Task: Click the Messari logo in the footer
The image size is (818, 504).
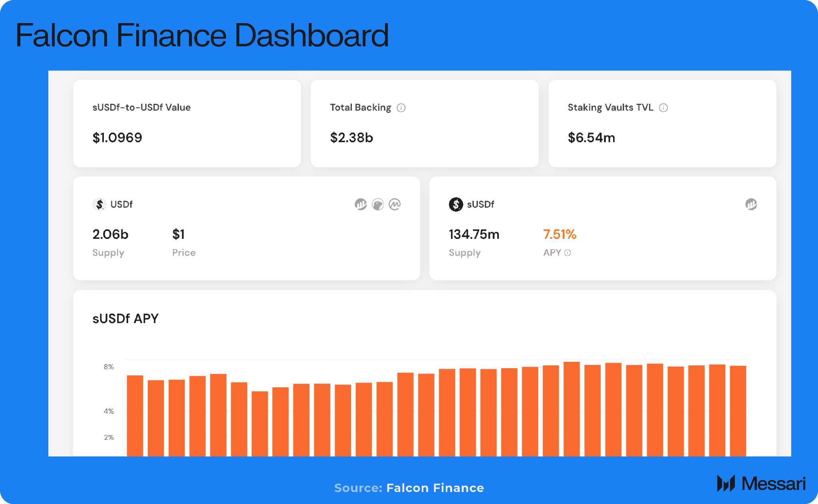Action: pos(761,484)
